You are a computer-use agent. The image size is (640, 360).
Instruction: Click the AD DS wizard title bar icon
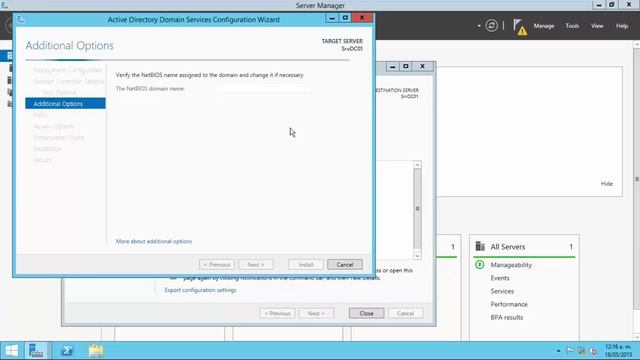(21, 19)
